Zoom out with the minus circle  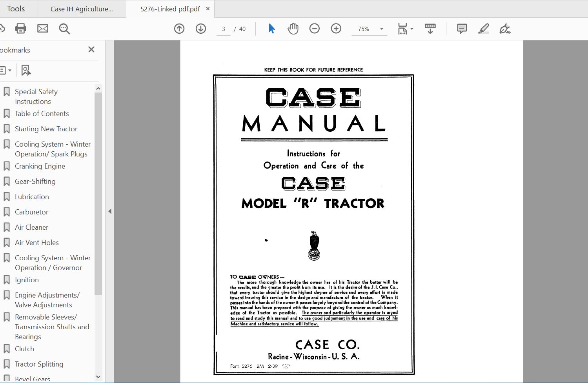point(315,29)
